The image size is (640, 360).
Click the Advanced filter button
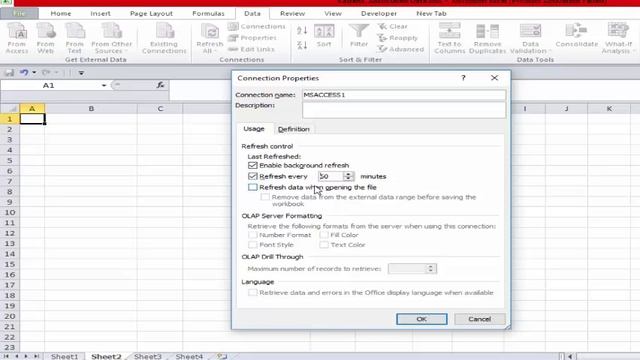(401, 49)
